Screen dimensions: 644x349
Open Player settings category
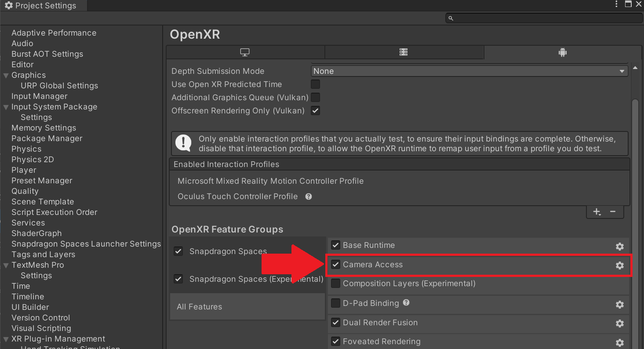click(24, 170)
